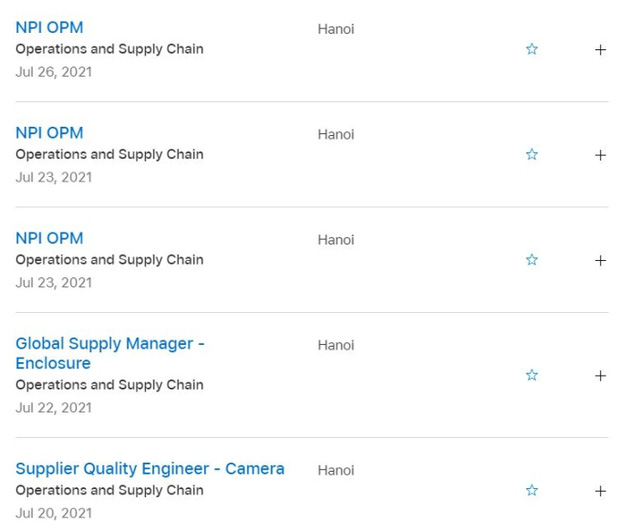Expand the NPI OPM row dated Jul 26
The height and width of the screenshot is (531, 620).
pos(600,49)
